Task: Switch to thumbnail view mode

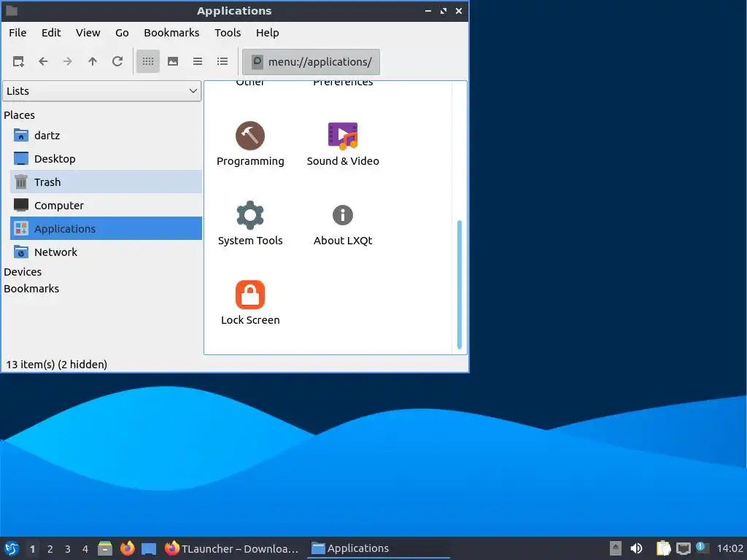Action: click(x=173, y=61)
